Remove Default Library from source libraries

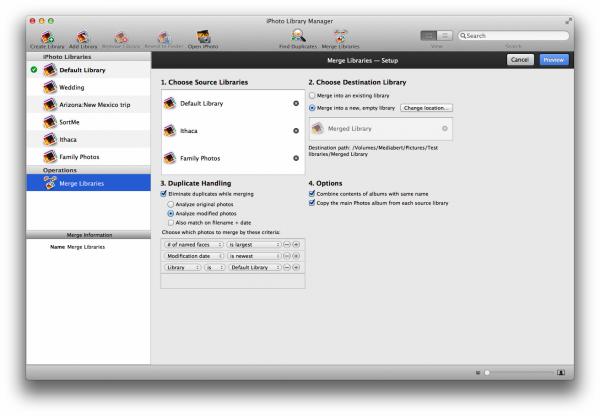coord(296,103)
